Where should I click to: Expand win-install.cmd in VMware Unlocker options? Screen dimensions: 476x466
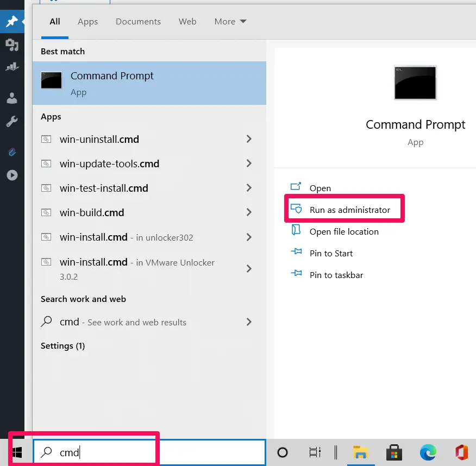coord(249,268)
